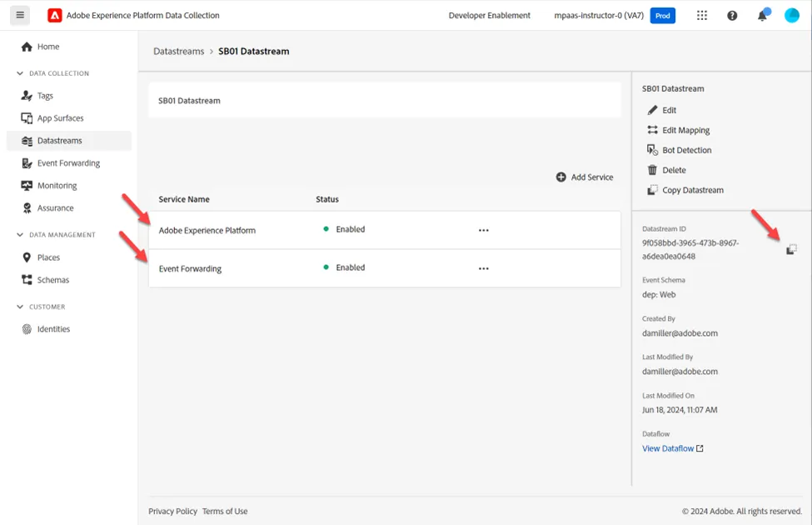Click the Delete trash can icon

tap(652, 170)
